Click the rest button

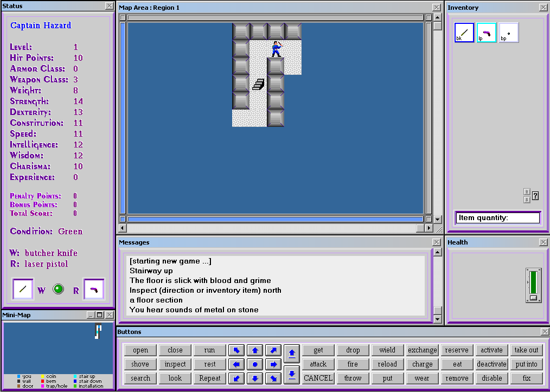tap(210, 364)
